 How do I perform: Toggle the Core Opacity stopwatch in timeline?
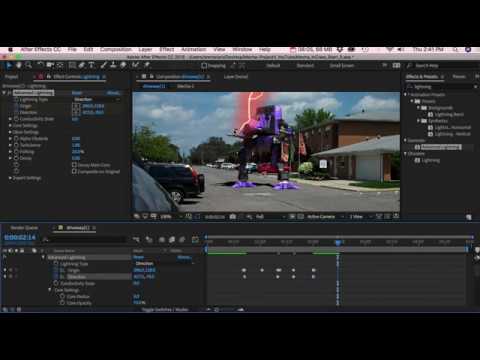tap(62, 303)
